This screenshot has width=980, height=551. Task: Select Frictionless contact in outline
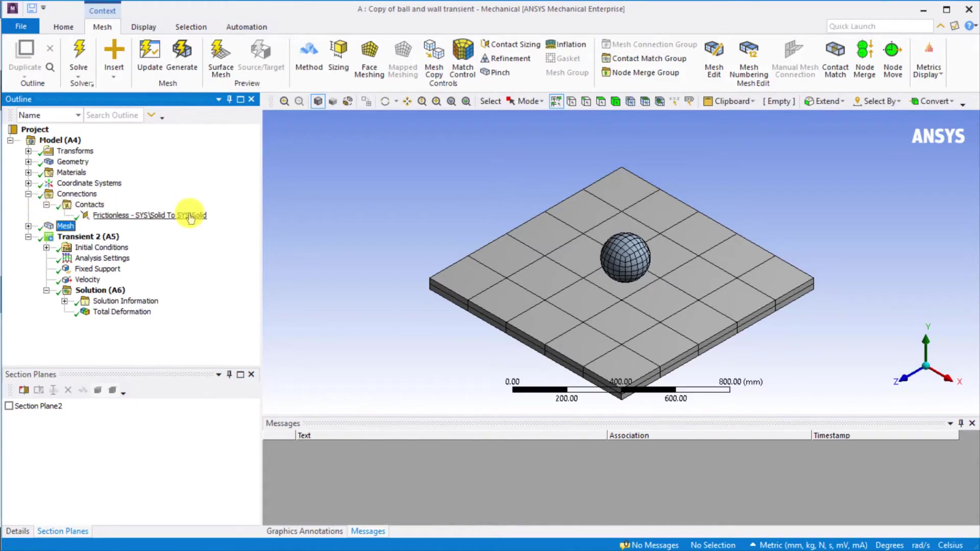coord(149,215)
